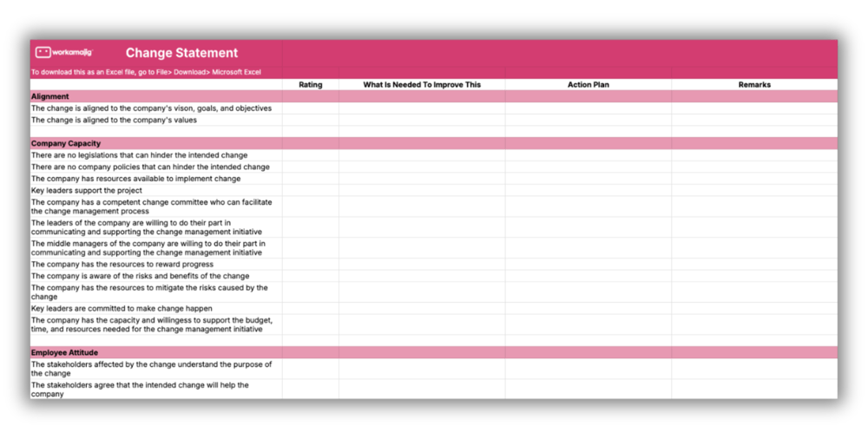Screen dimensions: 868x439
Task: Click the Rating column header
Action: [x=311, y=85]
